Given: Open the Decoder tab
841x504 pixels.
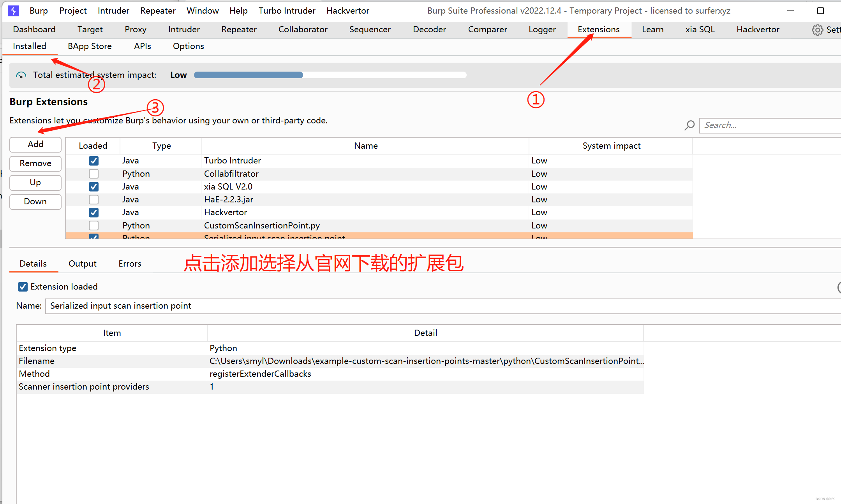Looking at the screenshot, I should coord(429,29).
